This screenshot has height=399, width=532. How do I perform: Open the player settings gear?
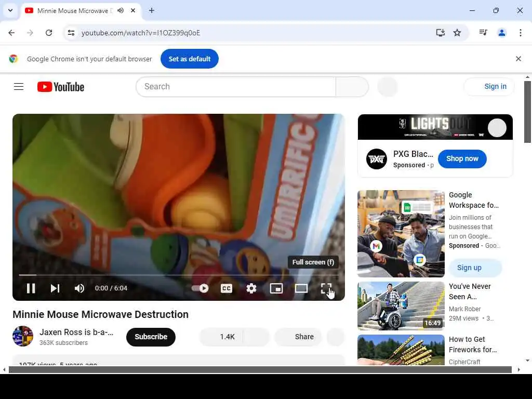tap(251, 288)
